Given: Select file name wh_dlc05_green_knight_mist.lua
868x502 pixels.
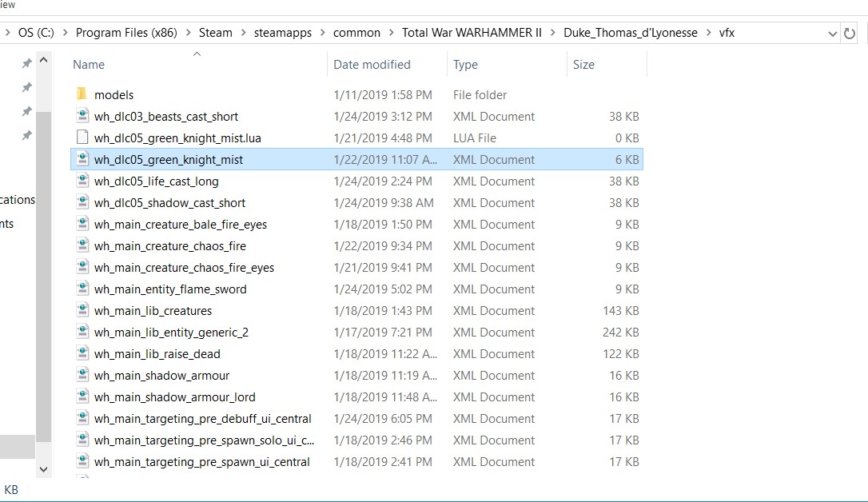Looking at the screenshot, I should click(177, 137).
